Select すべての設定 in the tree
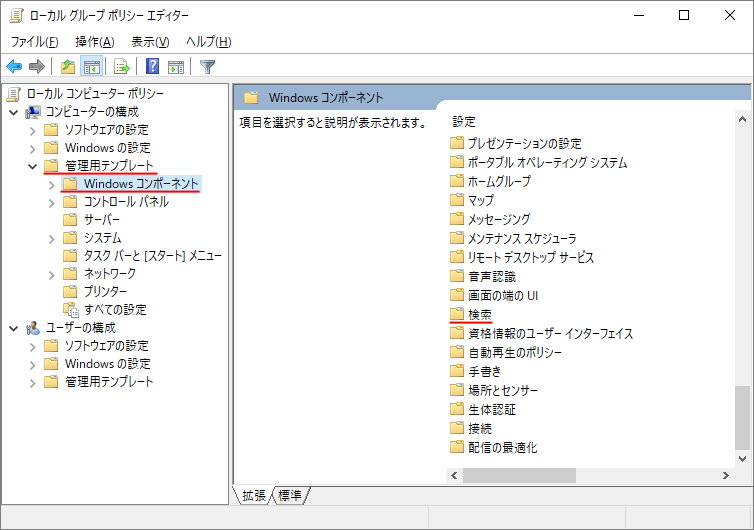 coord(115,310)
